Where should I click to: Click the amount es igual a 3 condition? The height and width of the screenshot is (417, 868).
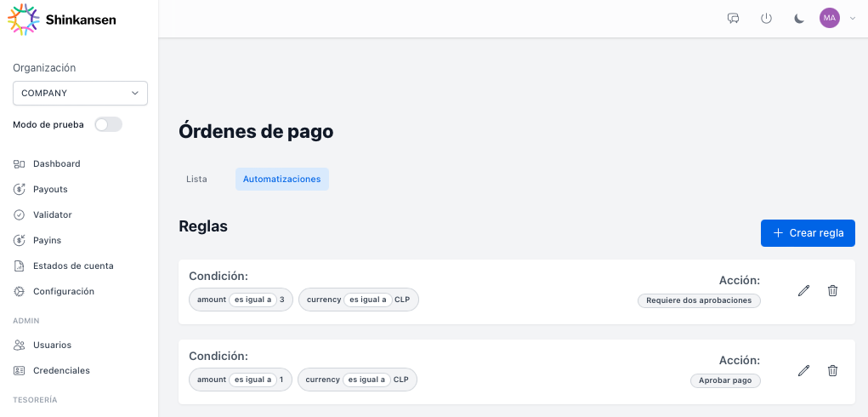coord(241,300)
